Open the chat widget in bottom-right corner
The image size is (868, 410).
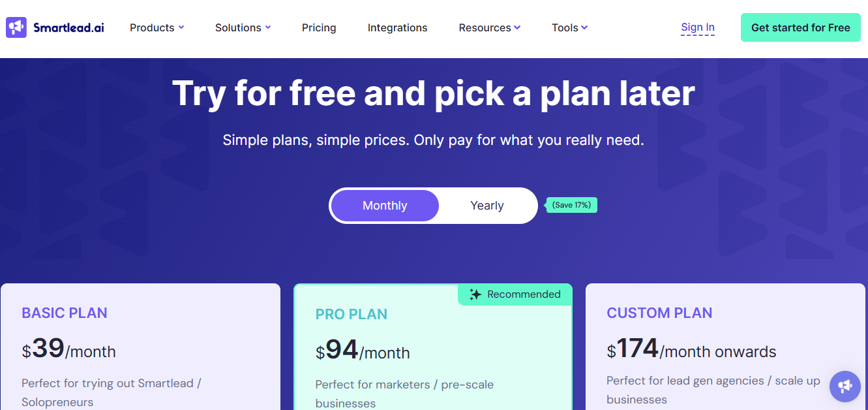[x=845, y=386]
